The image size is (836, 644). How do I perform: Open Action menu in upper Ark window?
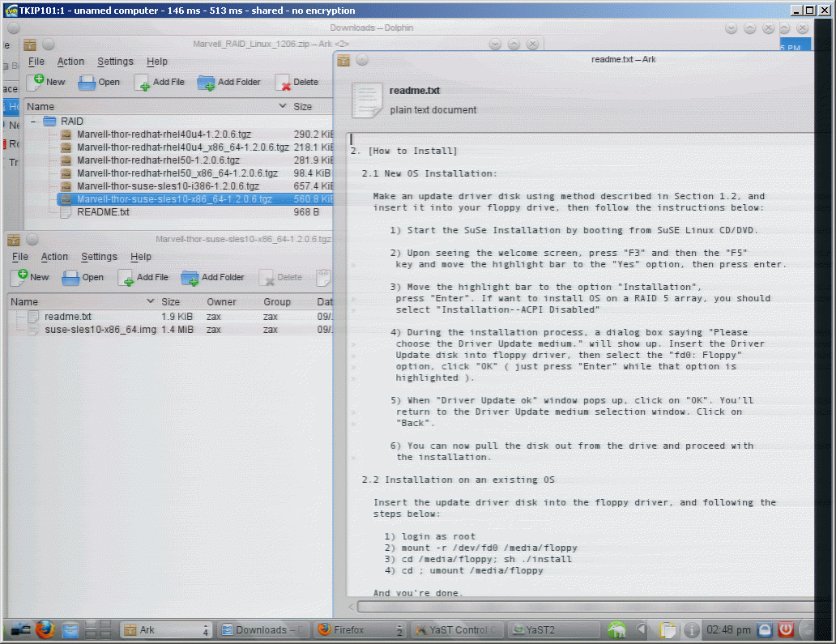[70, 62]
